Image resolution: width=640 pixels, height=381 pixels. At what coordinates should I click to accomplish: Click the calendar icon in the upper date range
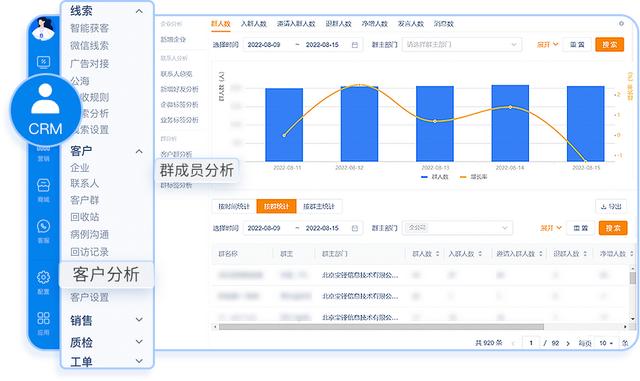[x=355, y=45]
